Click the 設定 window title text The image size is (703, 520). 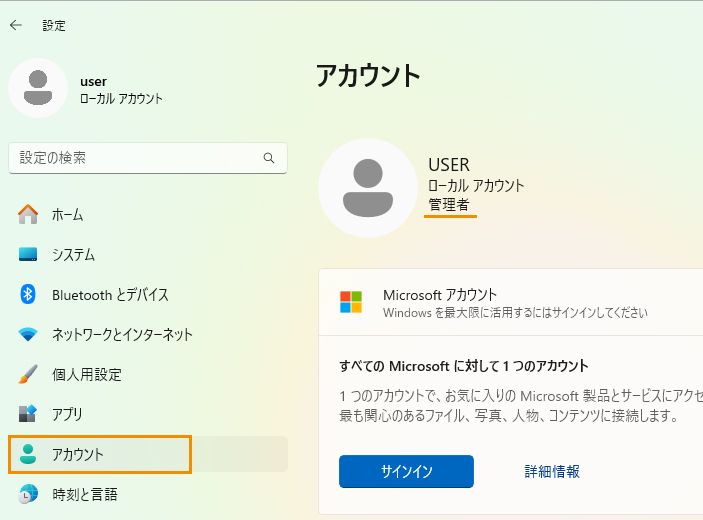tap(54, 26)
